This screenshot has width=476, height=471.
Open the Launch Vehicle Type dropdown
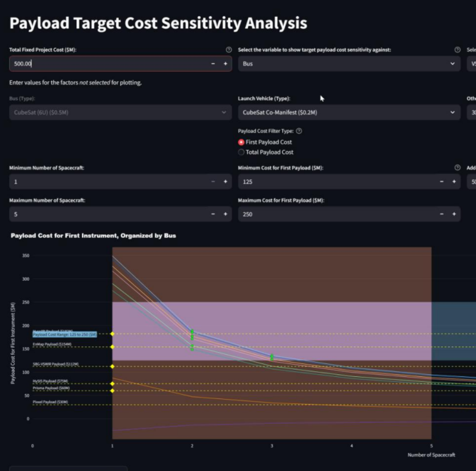point(349,112)
